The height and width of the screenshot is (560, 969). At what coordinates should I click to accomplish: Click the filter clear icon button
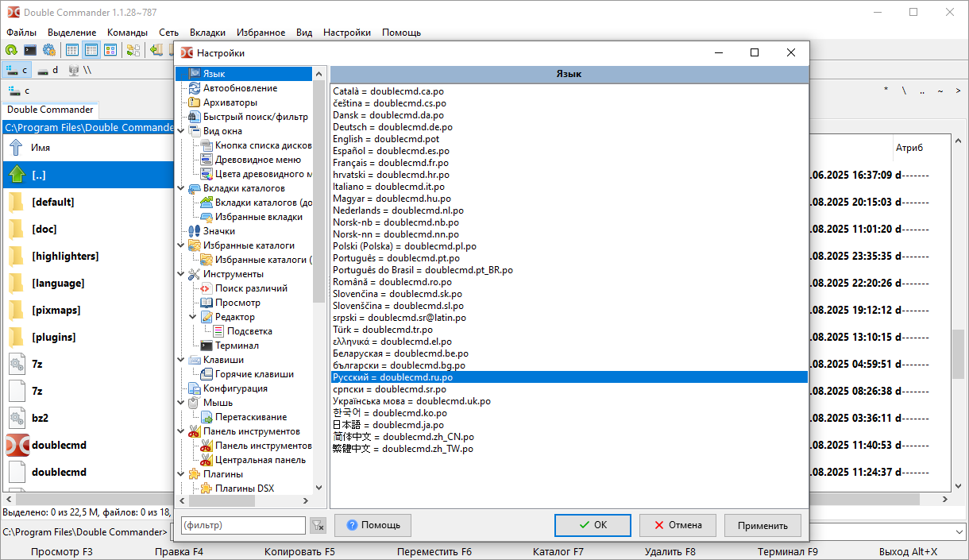[318, 525]
